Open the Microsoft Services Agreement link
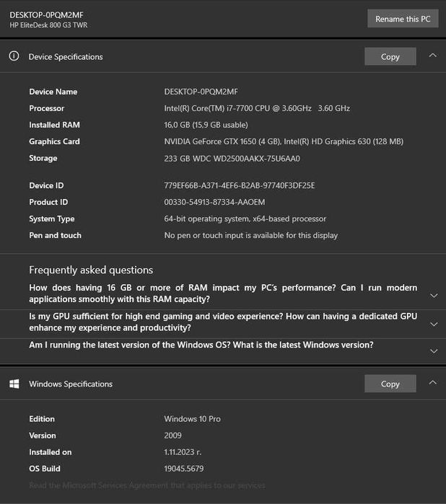This screenshot has height=504, width=446. (x=147, y=485)
